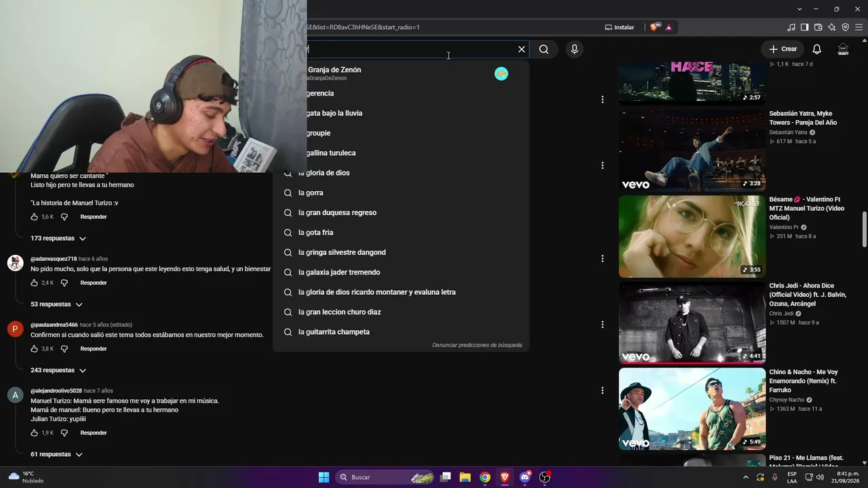Screen dimensions: 868x488
Task: Choose suggestion 'la gran leccion churo diaz'
Action: (x=401, y=312)
